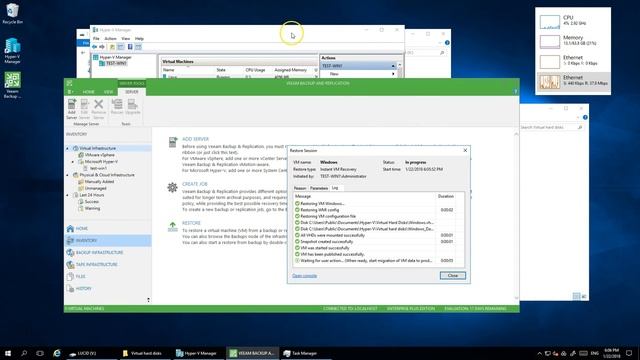640x360 pixels.
Task: Select the Log tab in Restore Session
Action: tap(335, 188)
